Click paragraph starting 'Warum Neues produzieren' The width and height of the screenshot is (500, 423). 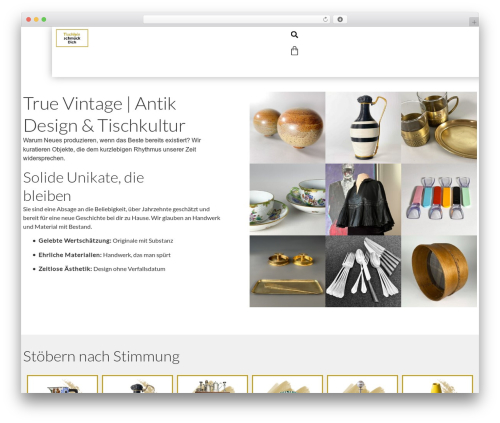tap(112, 149)
